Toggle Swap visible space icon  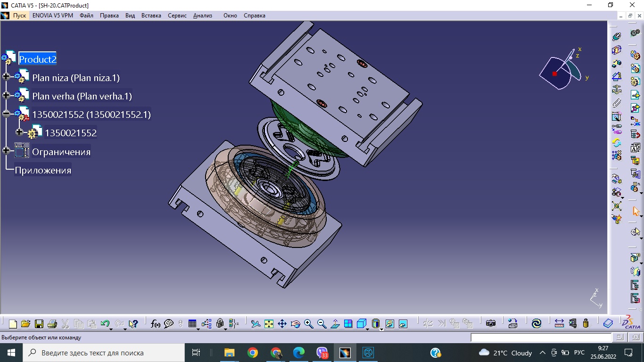pos(403,324)
